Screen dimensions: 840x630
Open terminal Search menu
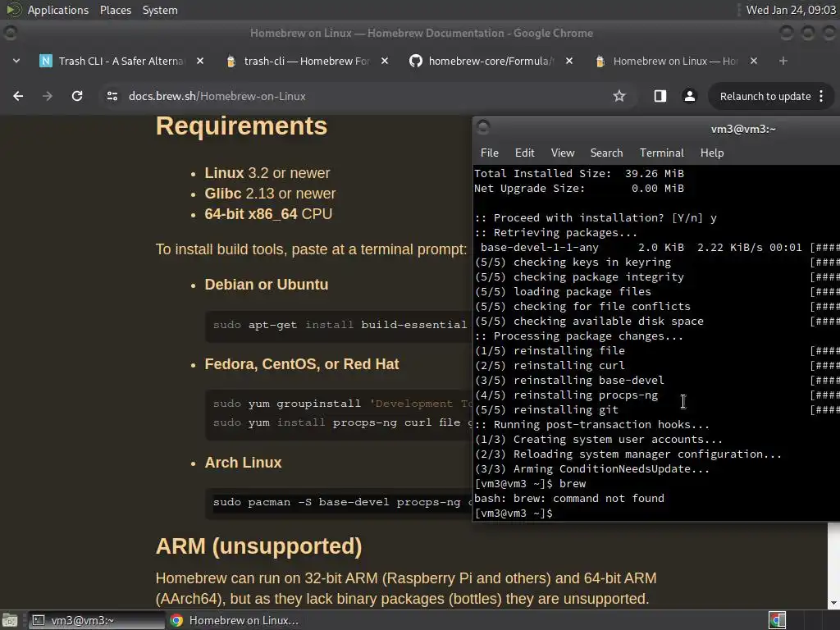pyautogui.click(x=606, y=153)
